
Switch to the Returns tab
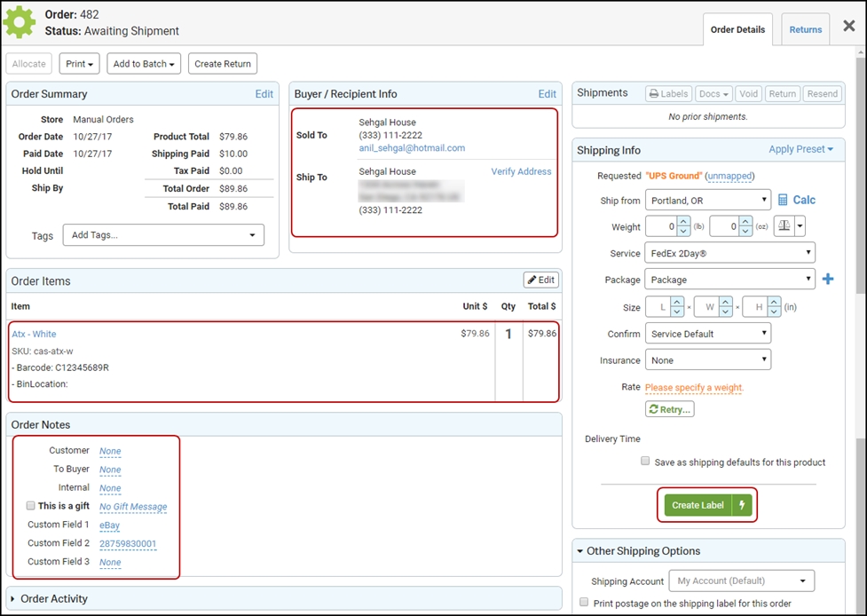click(x=805, y=30)
